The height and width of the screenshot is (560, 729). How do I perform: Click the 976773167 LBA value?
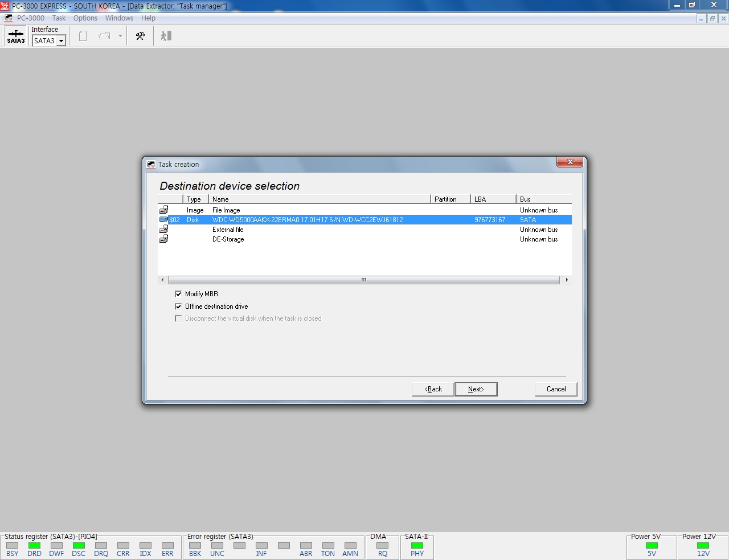[x=490, y=220]
